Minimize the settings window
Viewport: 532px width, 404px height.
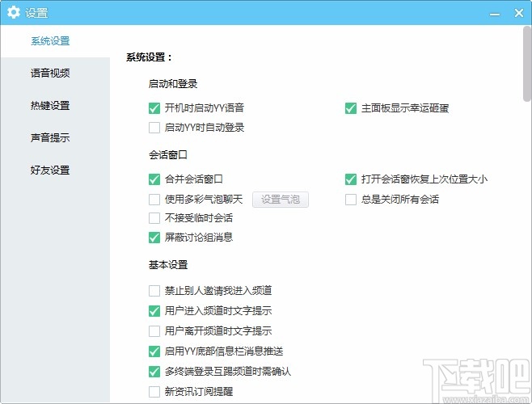click(495, 14)
